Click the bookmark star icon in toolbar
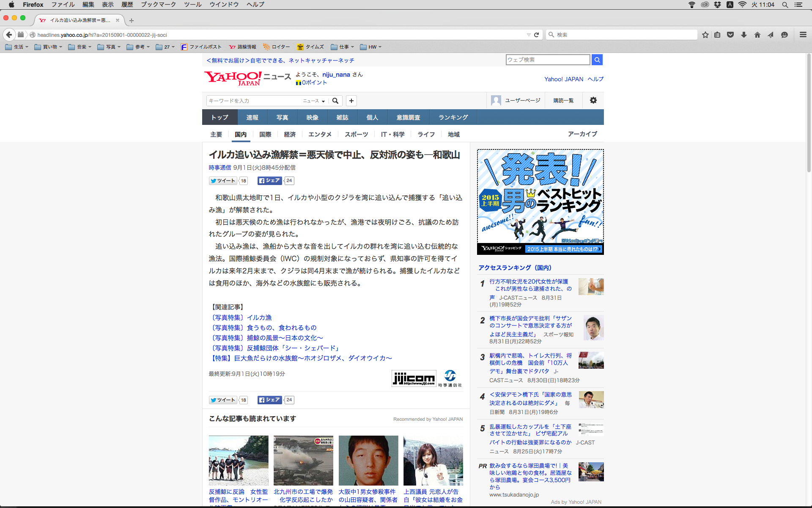This screenshot has width=812, height=508. coord(705,35)
